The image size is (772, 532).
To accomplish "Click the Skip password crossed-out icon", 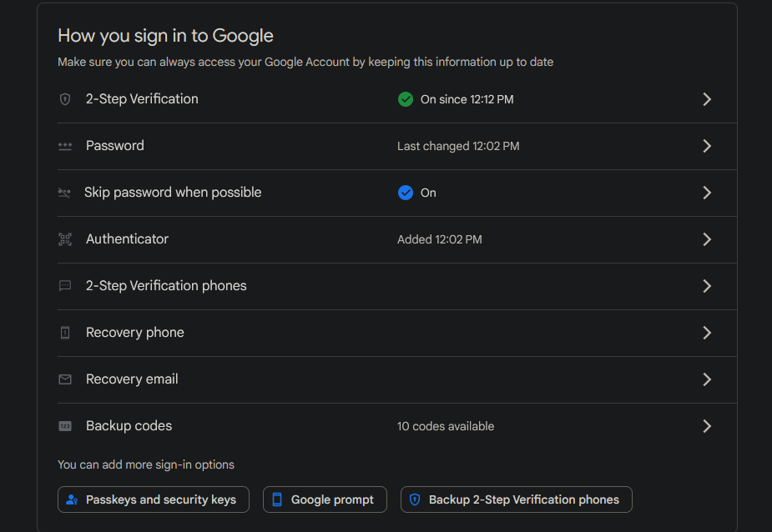I will tap(64, 193).
